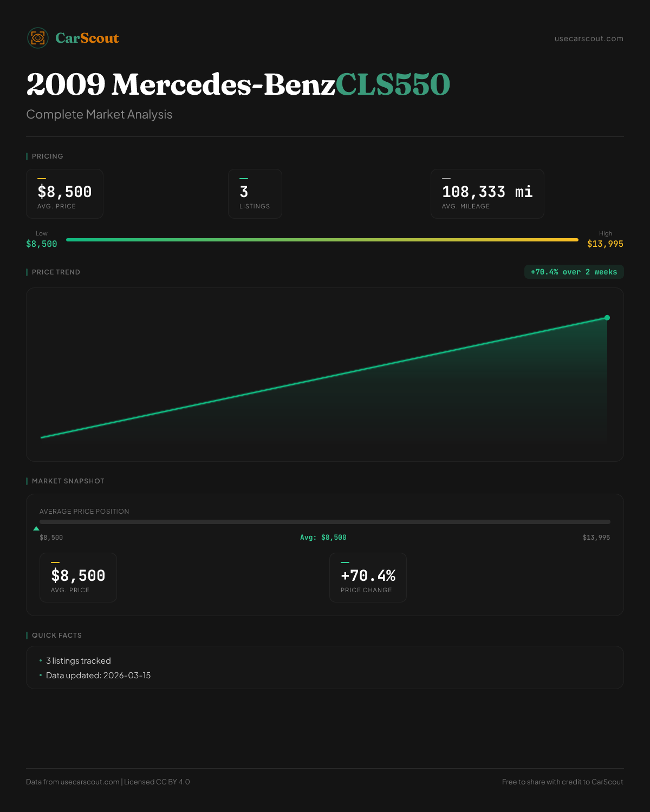This screenshot has width=650, height=812.
Task: Click the average price position track bar
Action: 325,522
